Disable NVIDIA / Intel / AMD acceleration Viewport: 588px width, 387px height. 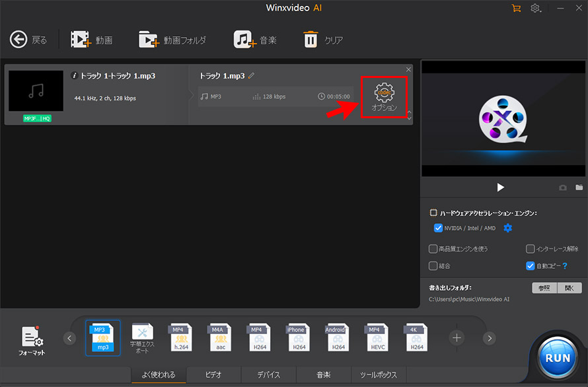[x=438, y=228]
